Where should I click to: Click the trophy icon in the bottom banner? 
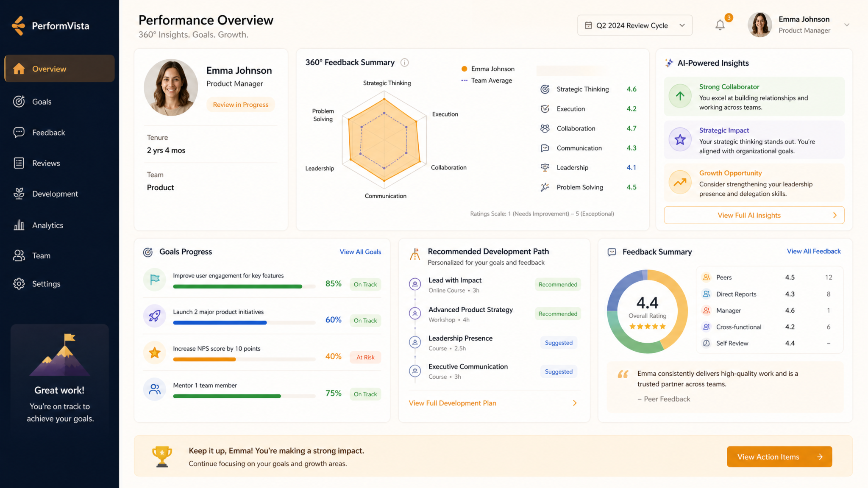point(162,457)
